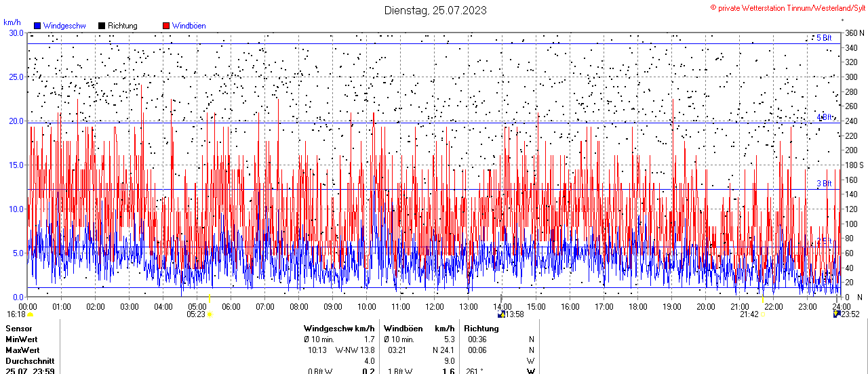Click the 21:42 sunset time label

(x=749, y=314)
